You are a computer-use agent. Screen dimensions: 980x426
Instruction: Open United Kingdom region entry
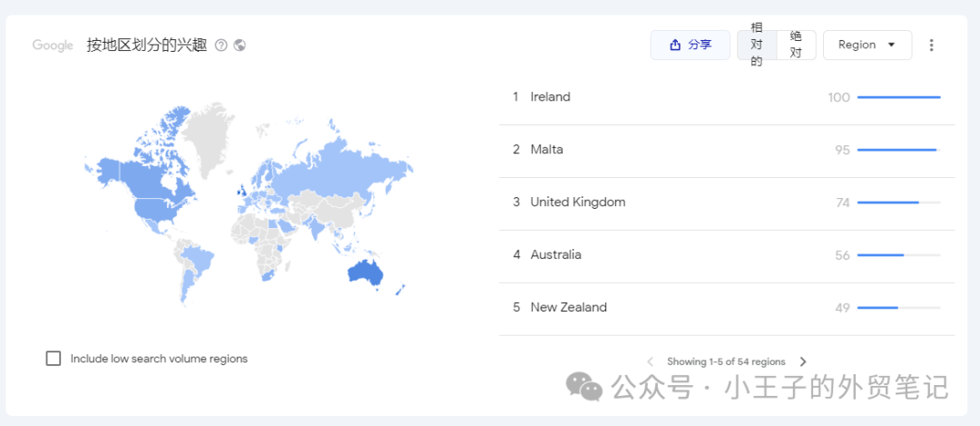(578, 203)
